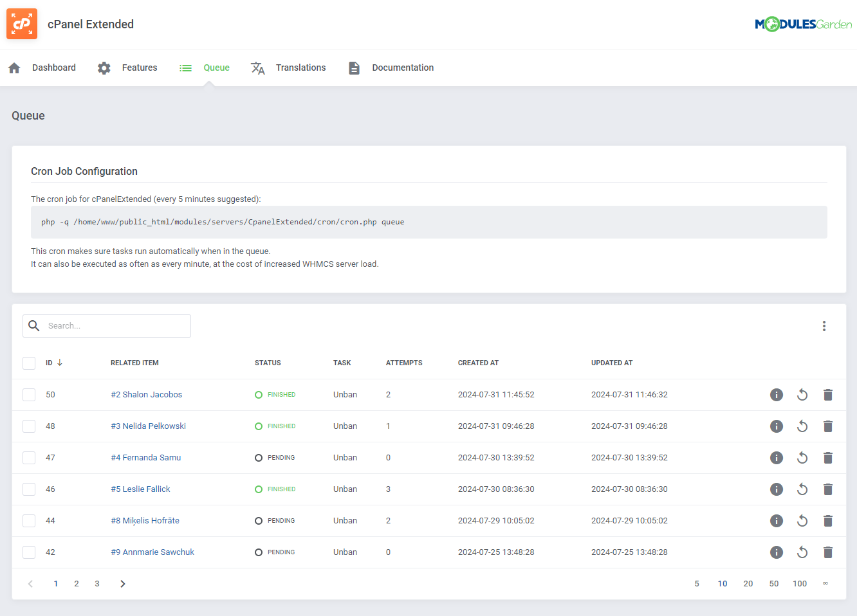857x616 pixels.
Task: View details via info icon for task 50
Action: [x=777, y=394]
